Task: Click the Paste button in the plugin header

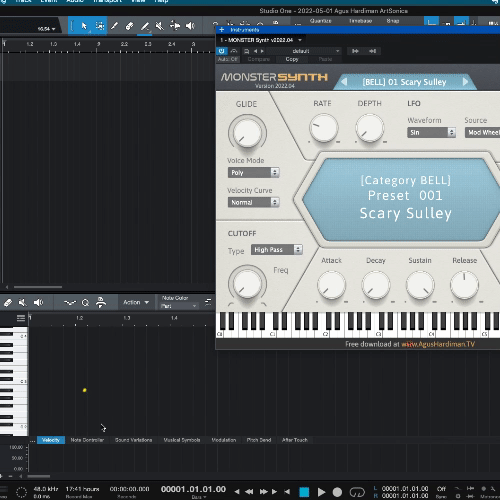Action: click(325, 59)
